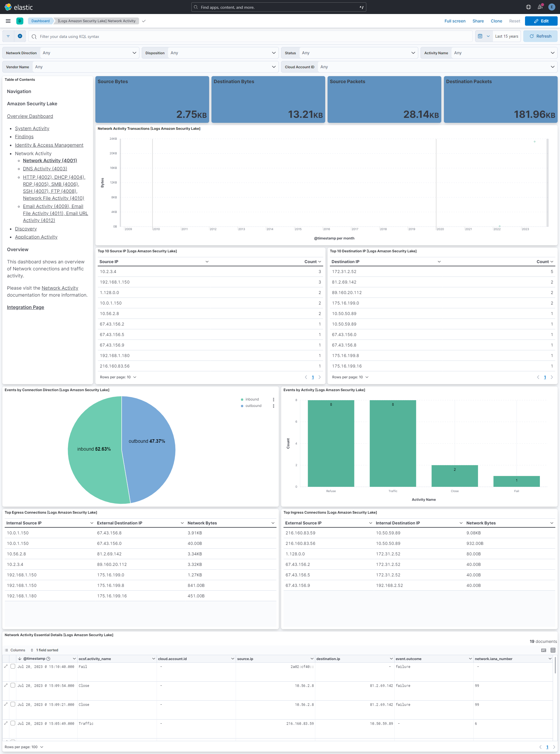The image size is (560, 754).
Task: Expand the first document row, Fail event
Action: [x=6, y=666]
